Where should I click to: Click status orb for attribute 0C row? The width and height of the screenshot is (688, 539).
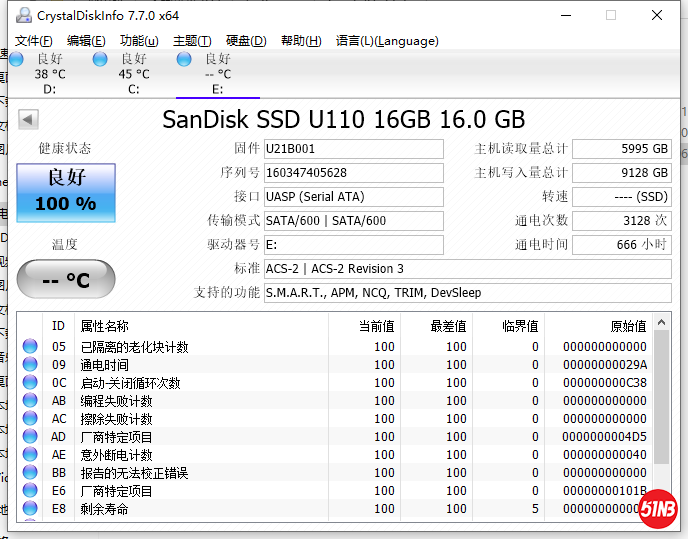[30, 383]
